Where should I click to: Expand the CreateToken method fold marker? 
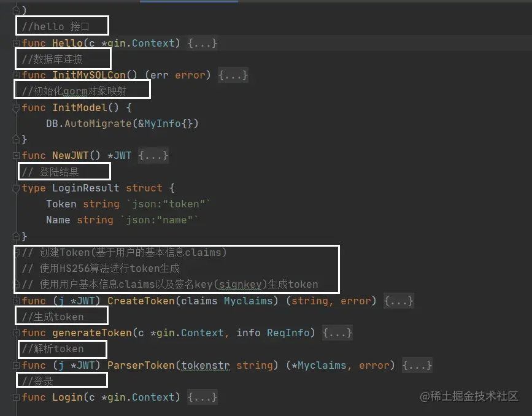16,301
